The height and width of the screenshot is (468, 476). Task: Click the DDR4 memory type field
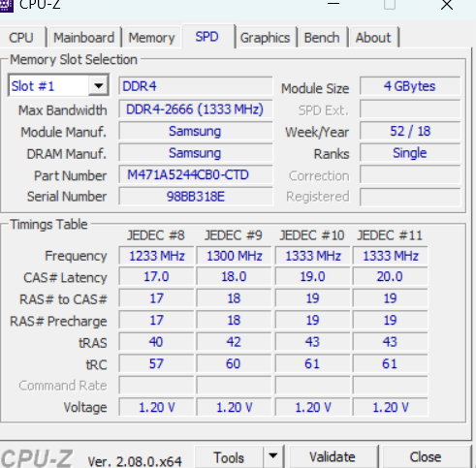[196, 86]
